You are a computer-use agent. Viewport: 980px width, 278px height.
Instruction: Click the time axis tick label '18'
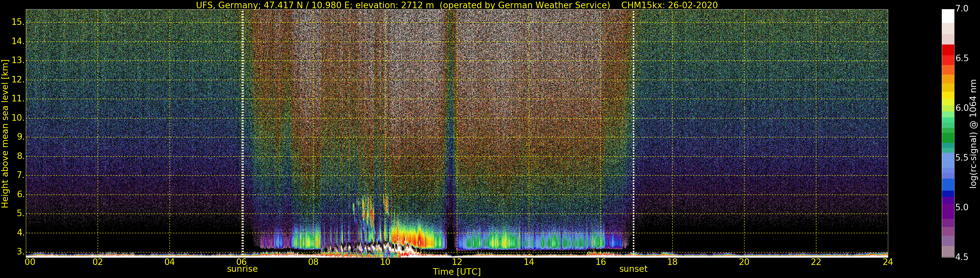point(672,262)
